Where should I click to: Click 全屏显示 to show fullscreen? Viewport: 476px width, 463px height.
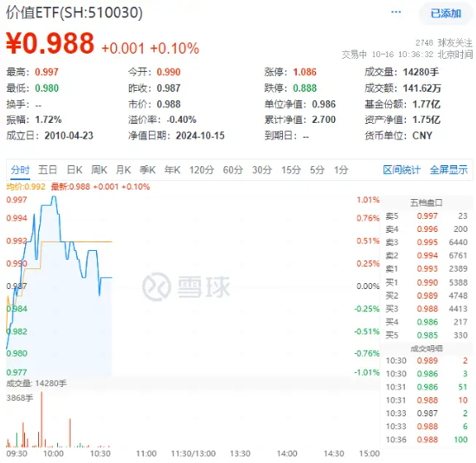[x=448, y=170]
